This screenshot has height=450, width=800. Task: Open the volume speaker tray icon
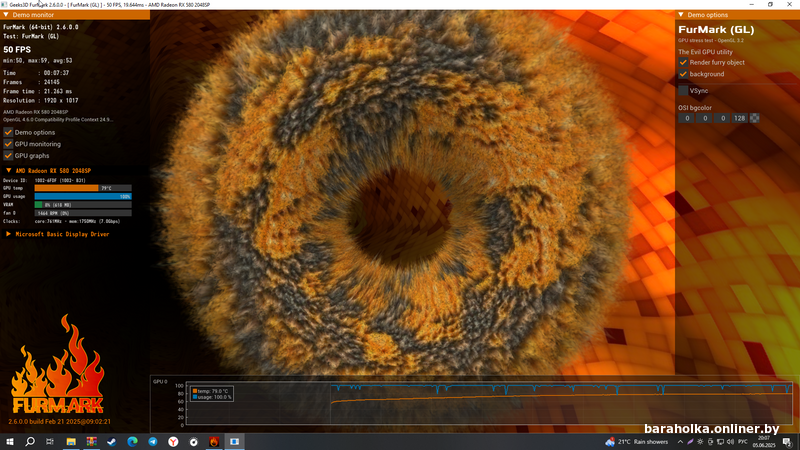click(730, 442)
